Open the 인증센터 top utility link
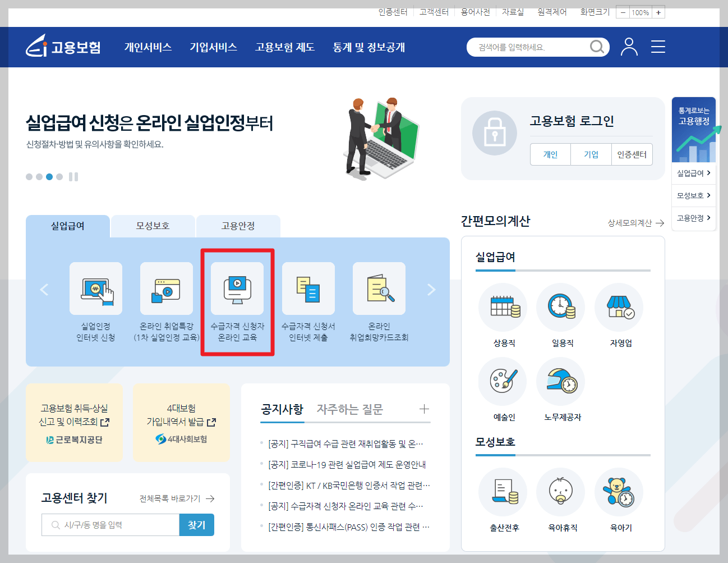Image resolution: width=728 pixels, height=563 pixels. pos(393,12)
